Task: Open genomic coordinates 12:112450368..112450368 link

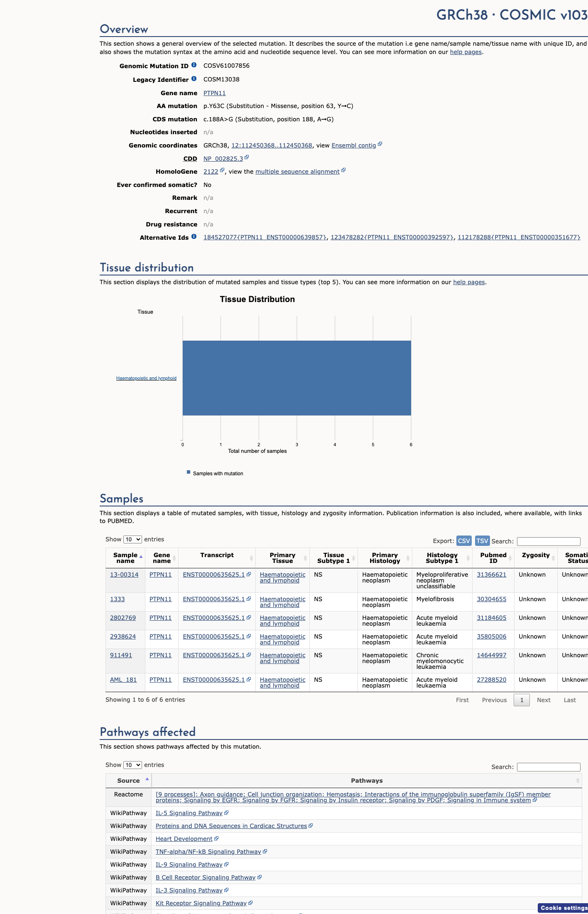Action: 272,145
